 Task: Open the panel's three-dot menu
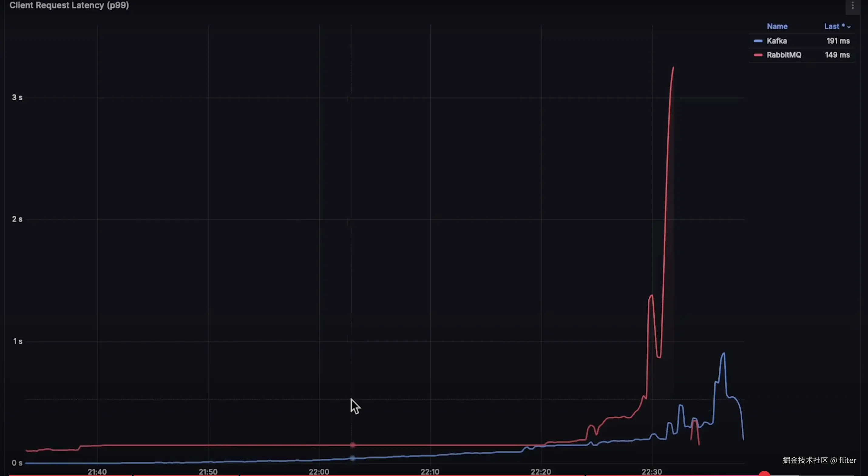(853, 6)
